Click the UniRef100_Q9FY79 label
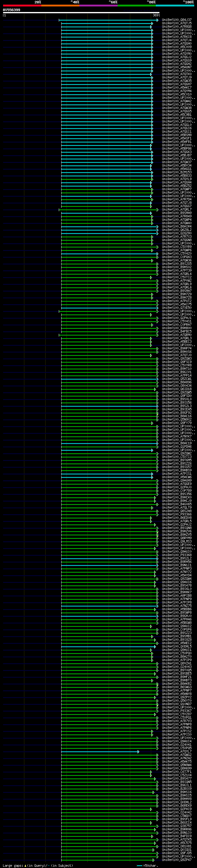This screenshot has width=197, height=868. tap(177, 423)
